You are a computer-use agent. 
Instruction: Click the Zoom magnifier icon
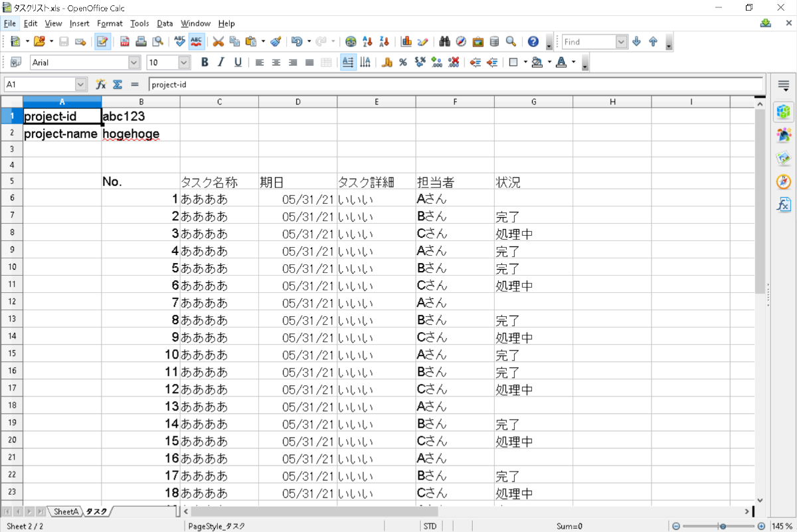point(511,41)
